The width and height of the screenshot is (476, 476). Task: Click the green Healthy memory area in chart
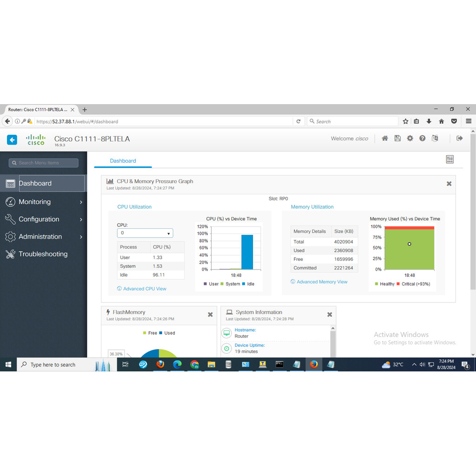(409, 249)
